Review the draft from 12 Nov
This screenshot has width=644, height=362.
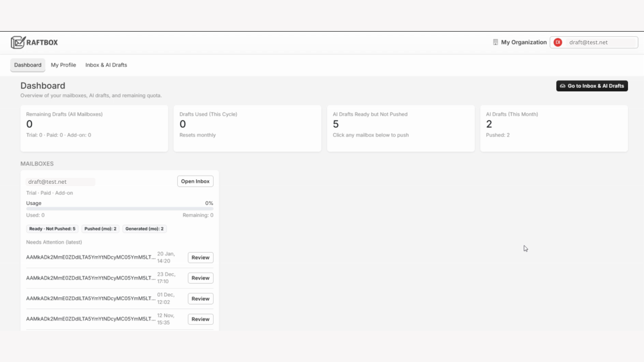tap(200, 319)
